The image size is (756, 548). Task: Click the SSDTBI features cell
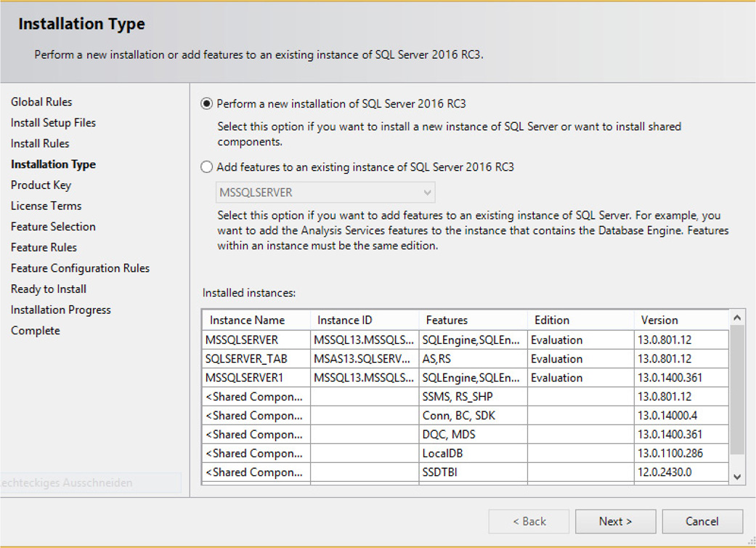[x=473, y=472]
